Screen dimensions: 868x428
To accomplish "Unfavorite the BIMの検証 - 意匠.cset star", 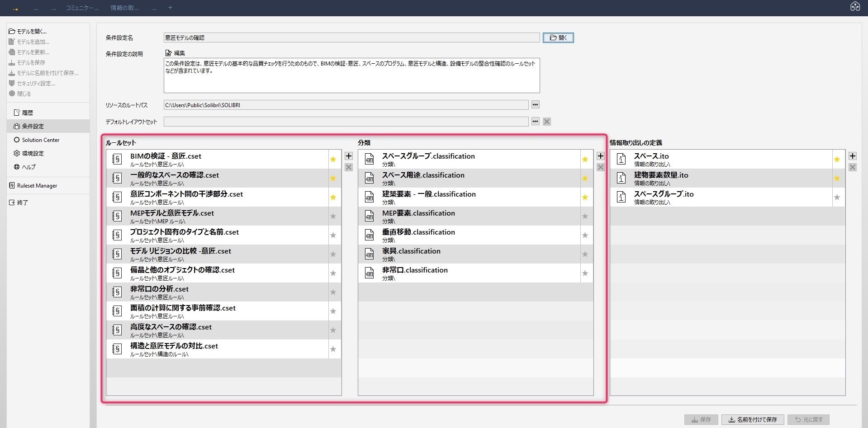I will (333, 160).
